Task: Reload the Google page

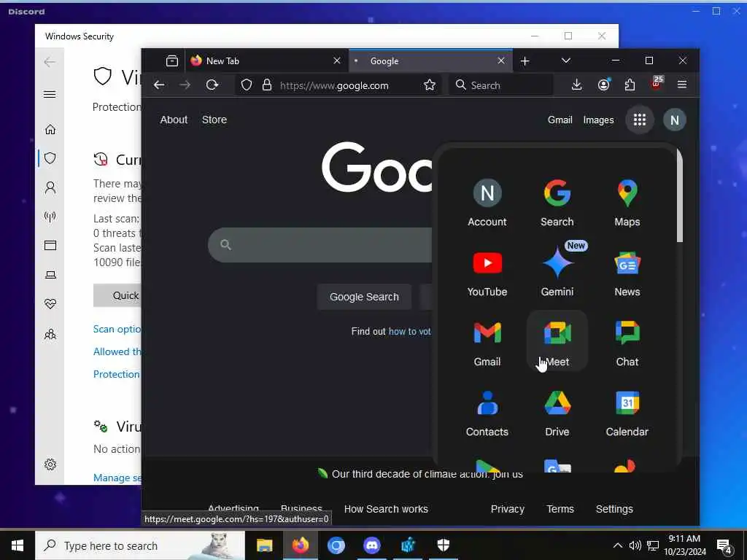Action: (x=212, y=85)
